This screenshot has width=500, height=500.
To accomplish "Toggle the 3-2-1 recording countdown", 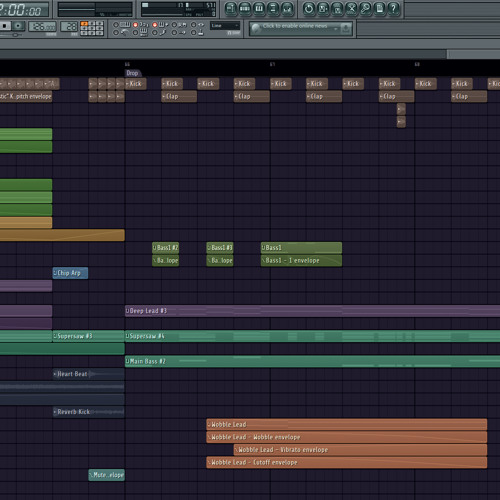I will click(x=141, y=25).
